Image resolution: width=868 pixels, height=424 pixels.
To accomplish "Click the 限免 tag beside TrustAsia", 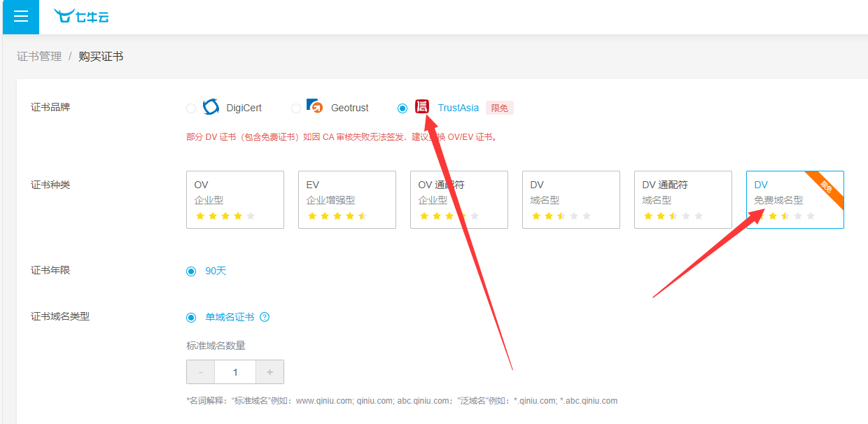I will coord(500,108).
